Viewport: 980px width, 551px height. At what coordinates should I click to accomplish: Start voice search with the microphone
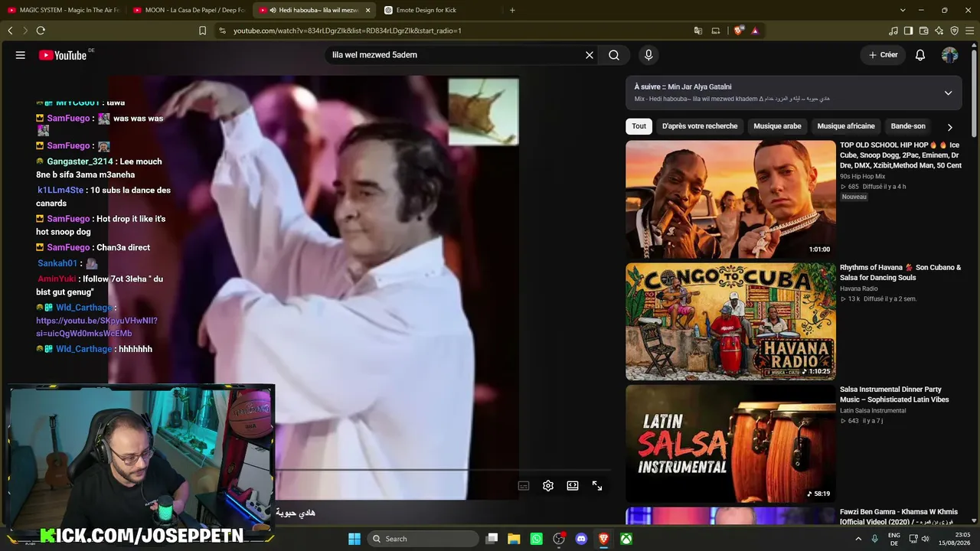coord(648,55)
